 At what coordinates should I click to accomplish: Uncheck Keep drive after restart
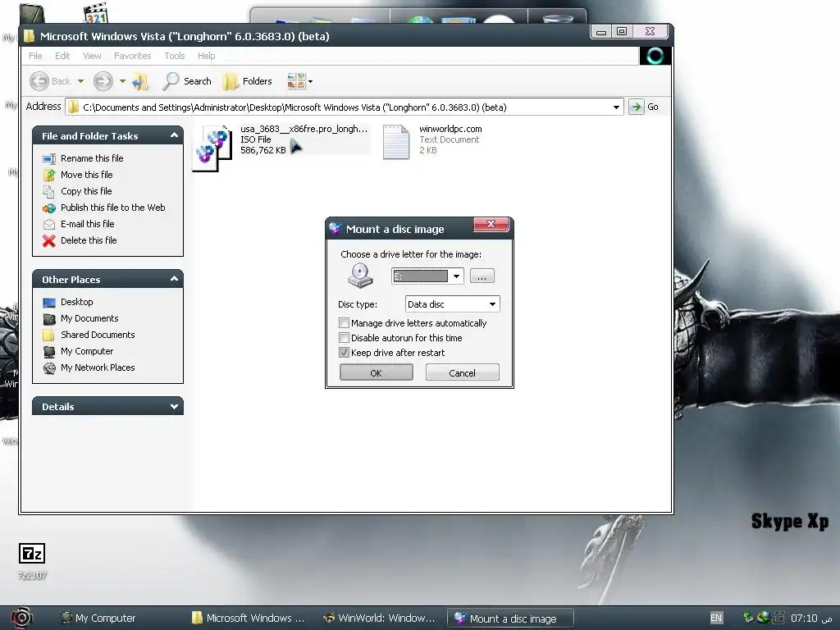click(345, 353)
